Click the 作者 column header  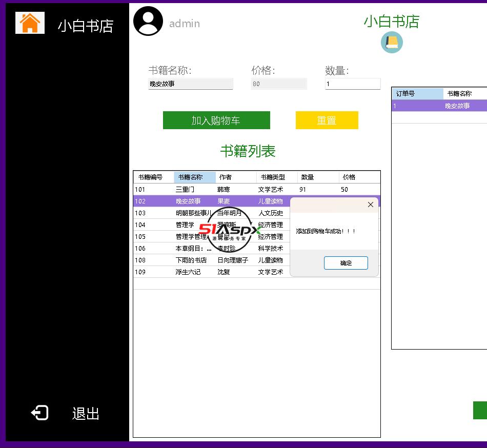tap(235, 177)
